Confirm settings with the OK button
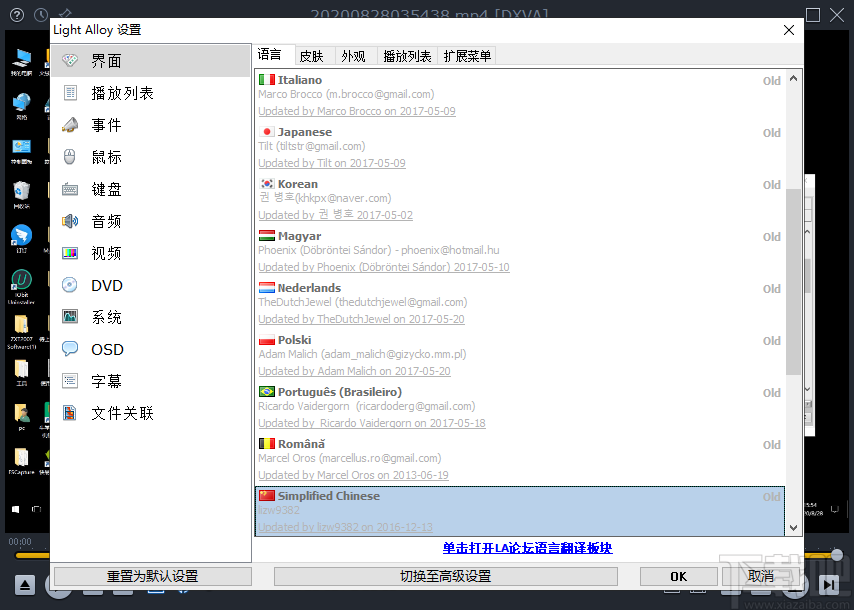Viewport: 854px width, 610px height. (x=678, y=576)
